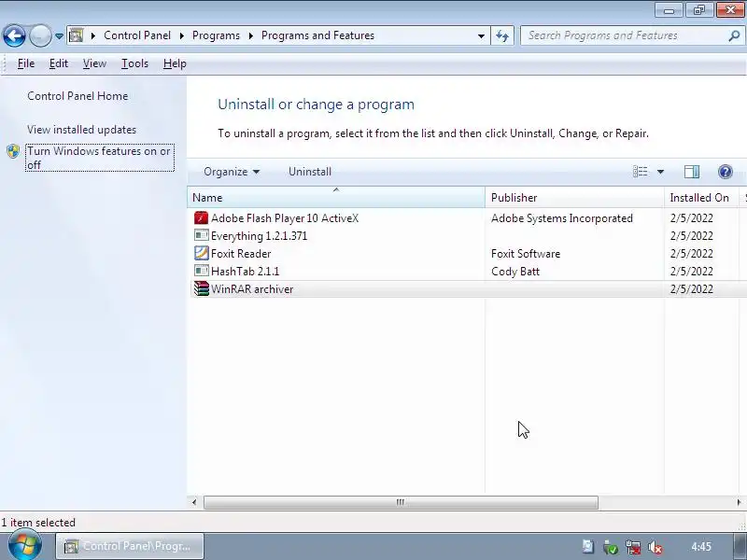Click the search magnifier icon
Screen dimensions: 747x560
[734, 35]
